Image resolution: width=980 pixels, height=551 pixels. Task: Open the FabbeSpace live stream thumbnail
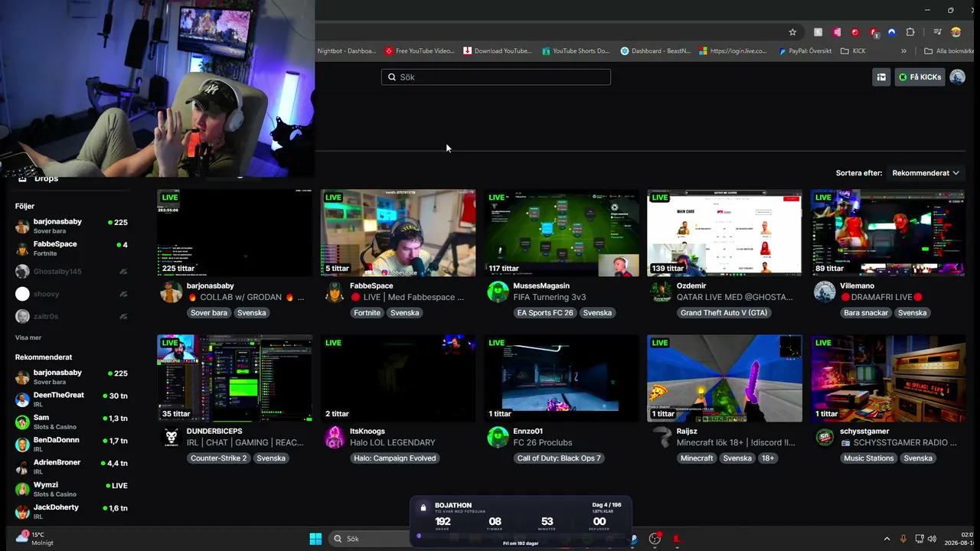coord(398,233)
